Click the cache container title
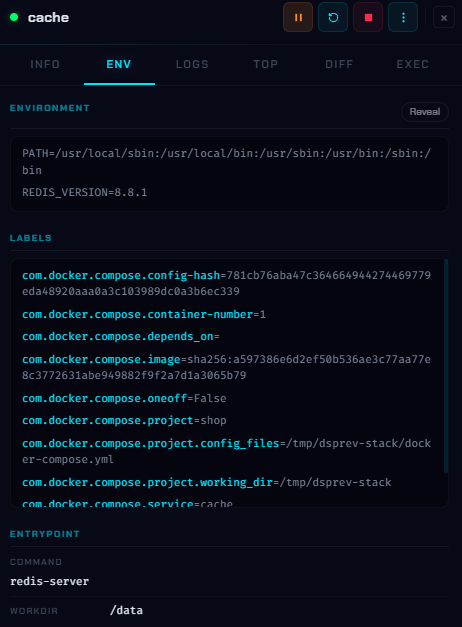The height and width of the screenshot is (627, 462). (x=48, y=18)
